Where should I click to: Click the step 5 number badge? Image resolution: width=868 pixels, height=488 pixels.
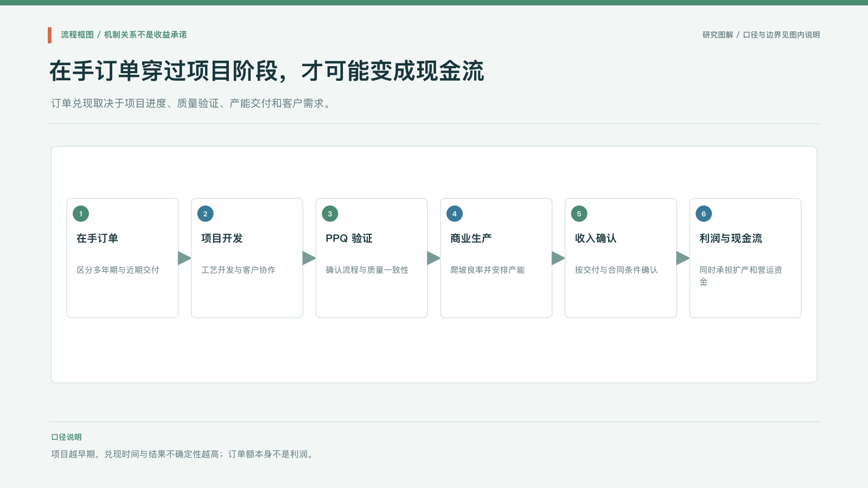coord(579,214)
